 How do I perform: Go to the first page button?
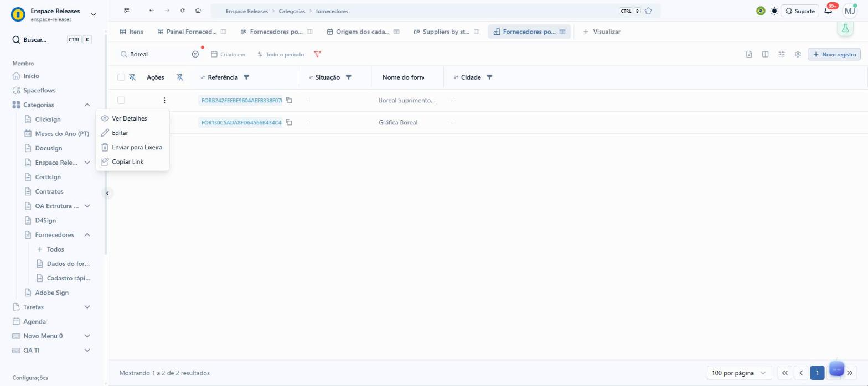(784, 373)
